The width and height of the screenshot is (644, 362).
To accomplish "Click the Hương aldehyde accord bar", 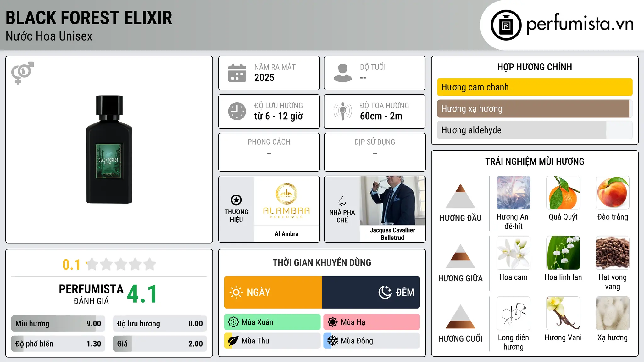I will click(535, 130).
